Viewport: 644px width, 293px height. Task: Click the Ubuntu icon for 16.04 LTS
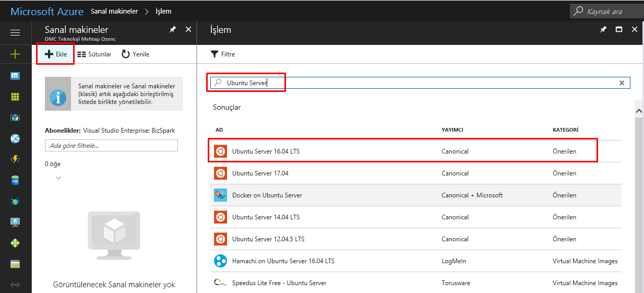pos(220,151)
